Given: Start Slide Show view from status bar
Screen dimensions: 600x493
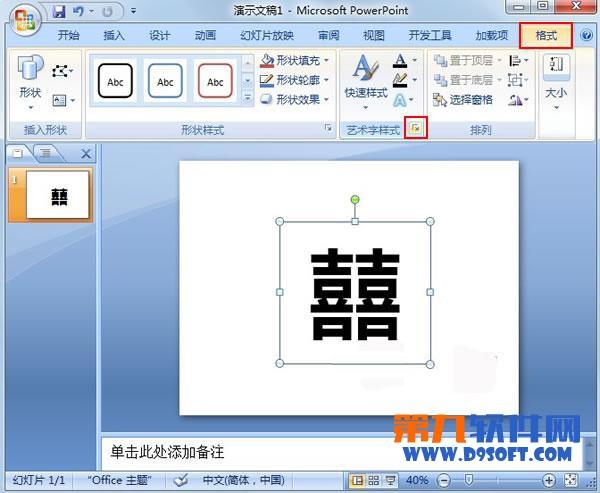Looking at the screenshot, I should tap(390, 480).
